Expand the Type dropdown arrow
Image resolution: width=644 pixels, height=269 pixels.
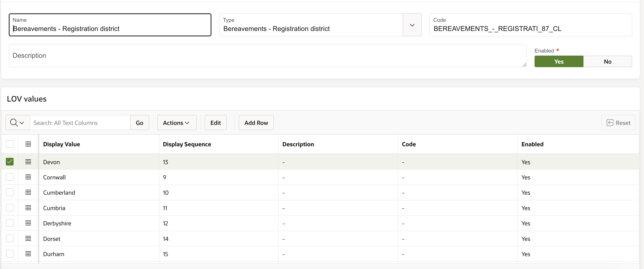[412, 25]
